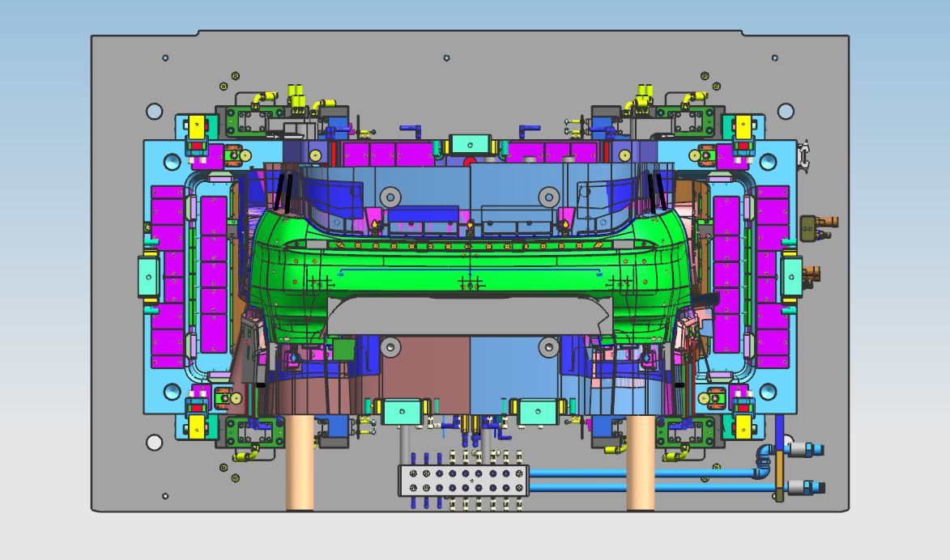Click the yellow block at frame bottom-right corner
The image size is (950, 560).
(x=743, y=427)
